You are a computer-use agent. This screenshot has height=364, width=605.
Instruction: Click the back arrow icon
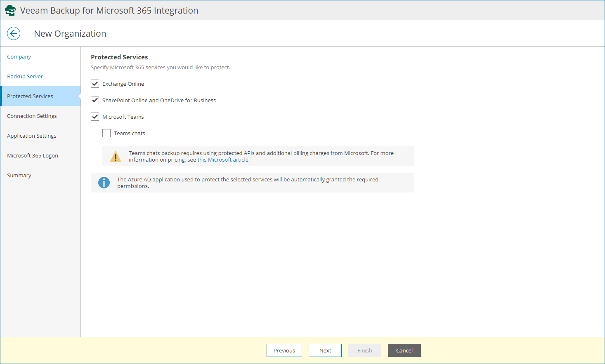(14, 33)
